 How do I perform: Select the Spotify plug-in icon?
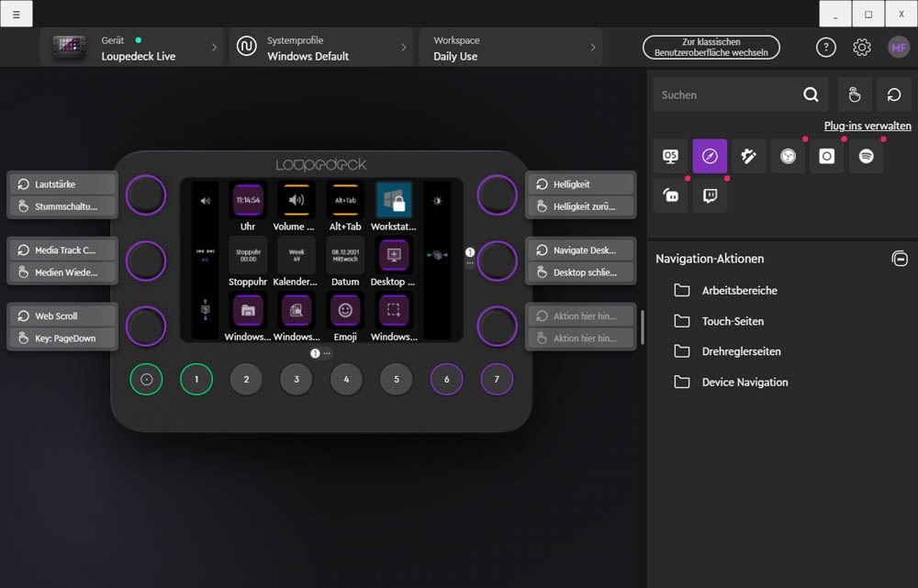tap(867, 156)
